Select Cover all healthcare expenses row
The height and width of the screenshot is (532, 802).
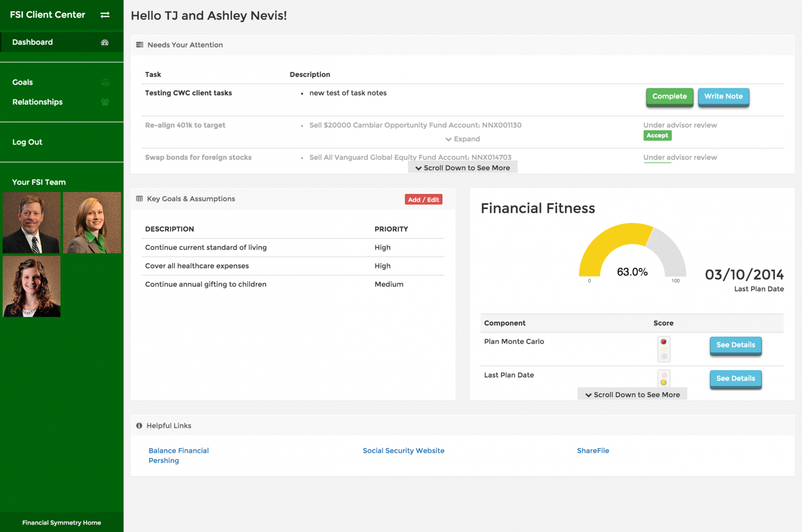click(293, 266)
